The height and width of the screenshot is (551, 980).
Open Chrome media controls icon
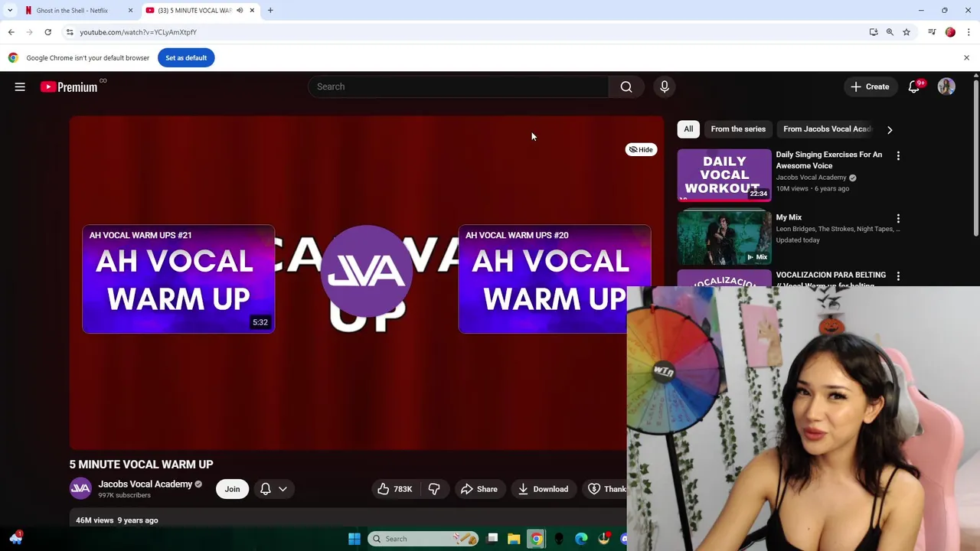932,32
